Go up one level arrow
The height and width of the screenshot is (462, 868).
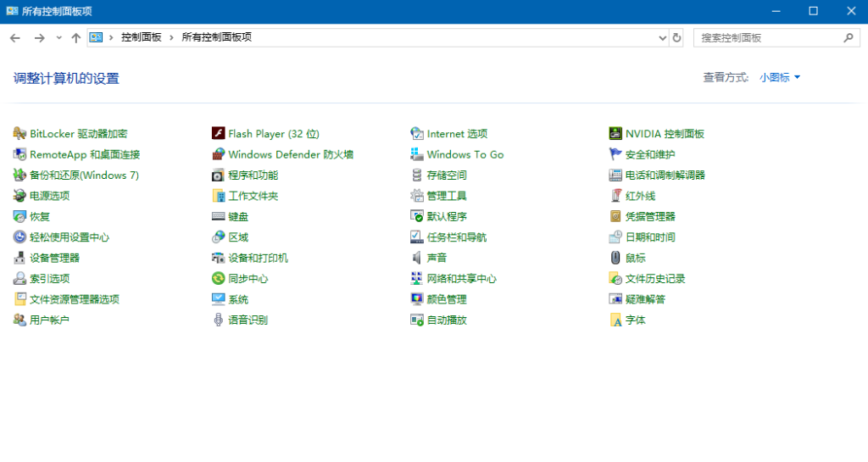75,37
